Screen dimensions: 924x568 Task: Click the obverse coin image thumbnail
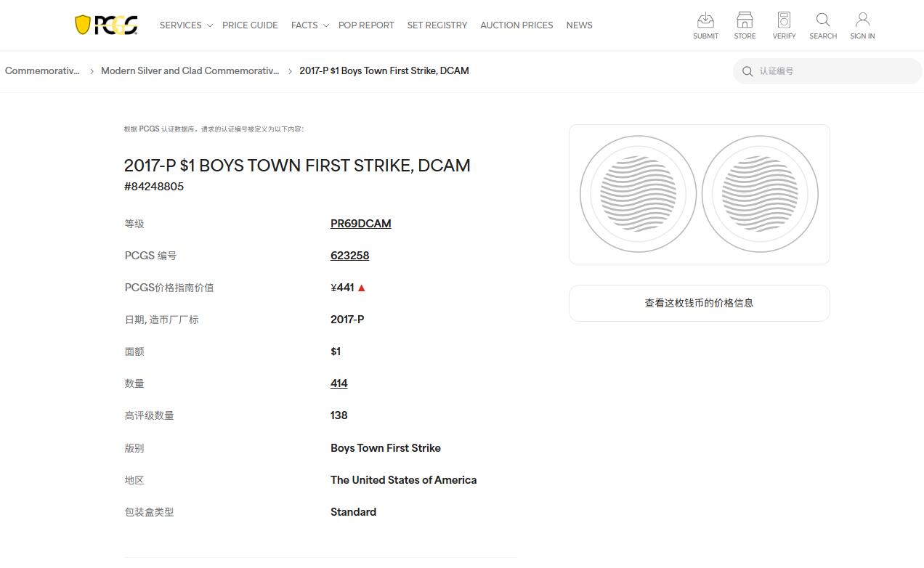(x=638, y=194)
